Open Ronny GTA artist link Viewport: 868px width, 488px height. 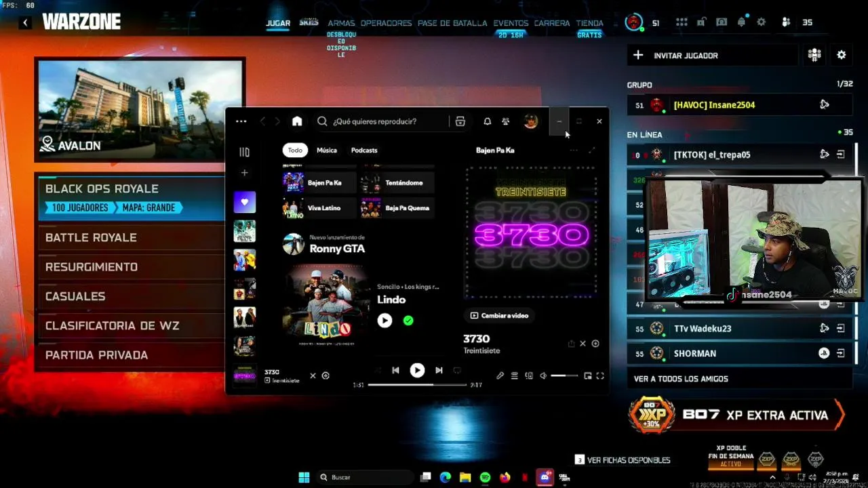point(337,249)
